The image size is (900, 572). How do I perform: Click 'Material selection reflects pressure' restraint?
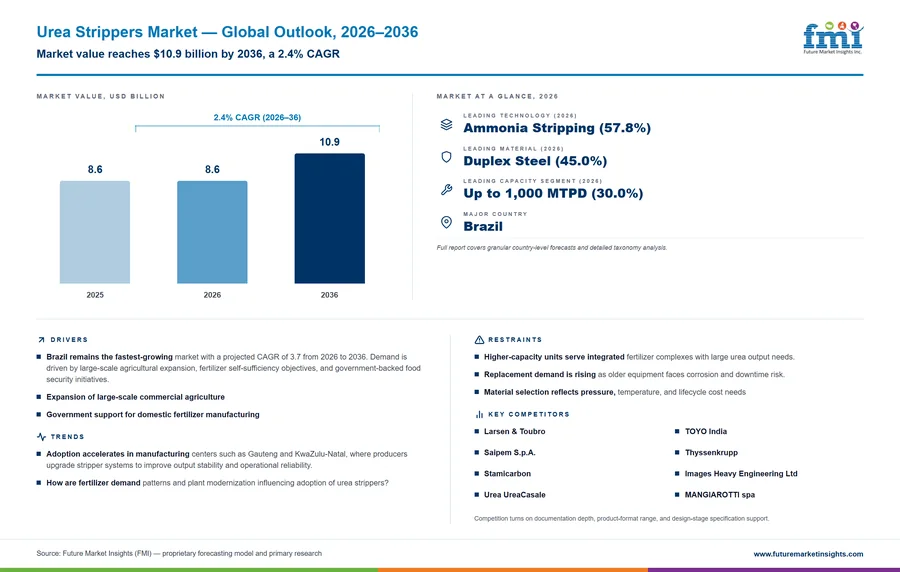[x=615, y=392]
